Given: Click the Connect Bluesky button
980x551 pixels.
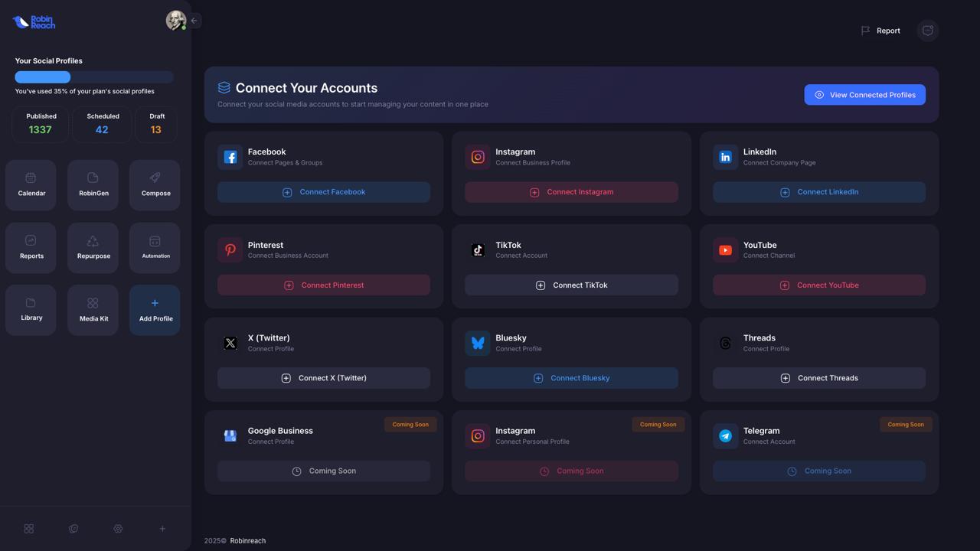Looking at the screenshot, I should click(x=572, y=378).
